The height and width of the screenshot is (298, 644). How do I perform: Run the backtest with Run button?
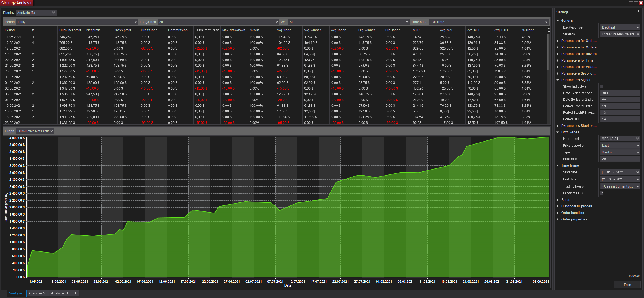pyautogui.click(x=627, y=285)
